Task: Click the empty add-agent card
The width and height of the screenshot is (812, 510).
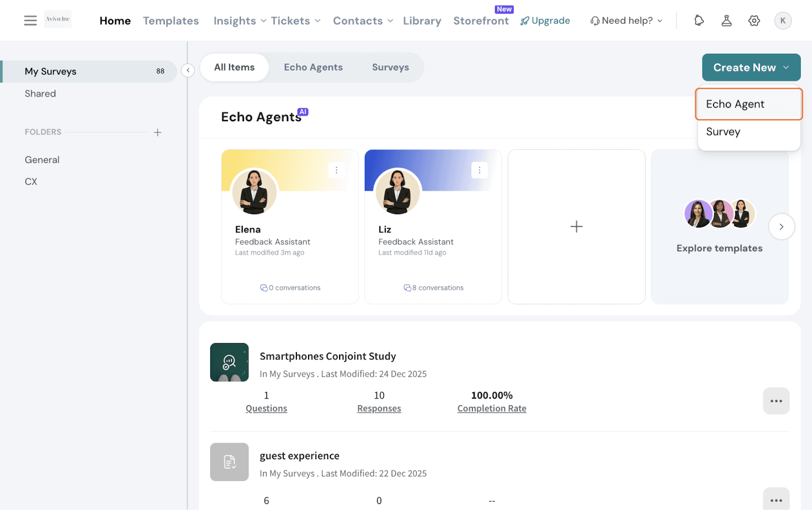Action: point(576,227)
